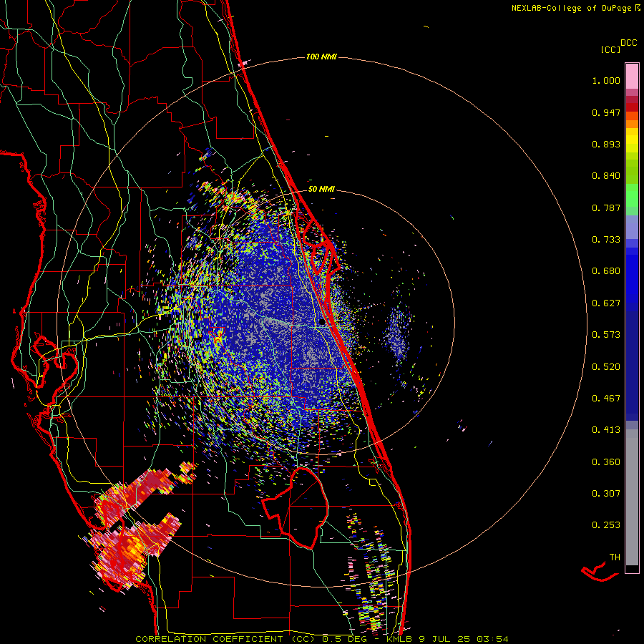Screen dimensions: 644x644
Task: Click the CORRELATION COEFFICIENT caption text
Action: click(x=209, y=639)
